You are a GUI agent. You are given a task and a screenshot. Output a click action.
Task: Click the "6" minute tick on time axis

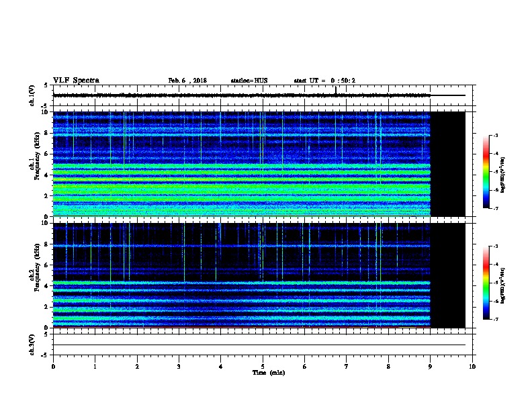pyautogui.click(x=304, y=366)
